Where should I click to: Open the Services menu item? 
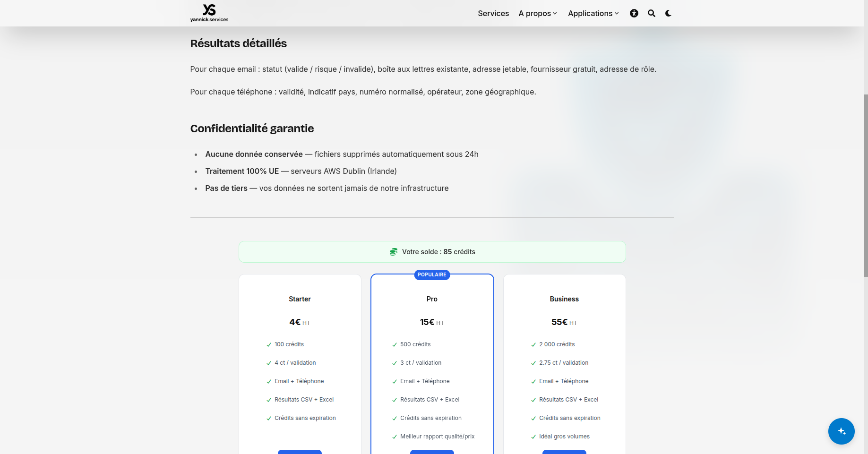coord(493,13)
